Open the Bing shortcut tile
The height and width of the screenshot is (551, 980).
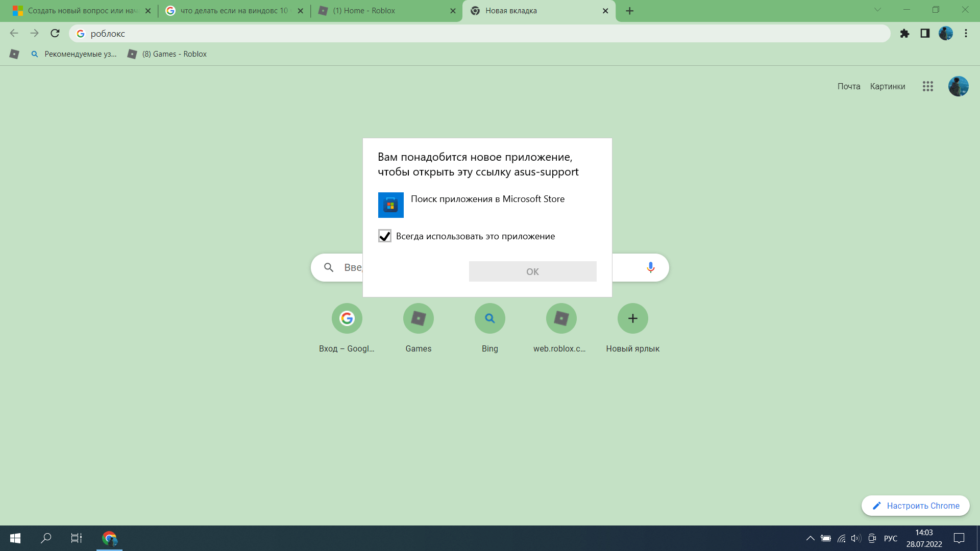[x=490, y=328]
